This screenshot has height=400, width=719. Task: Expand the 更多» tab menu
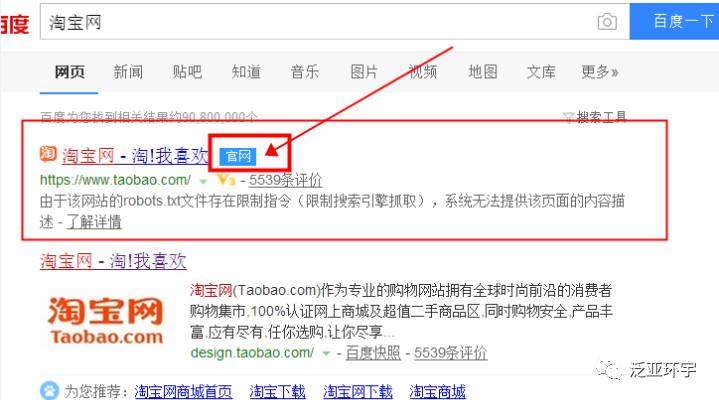point(600,72)
